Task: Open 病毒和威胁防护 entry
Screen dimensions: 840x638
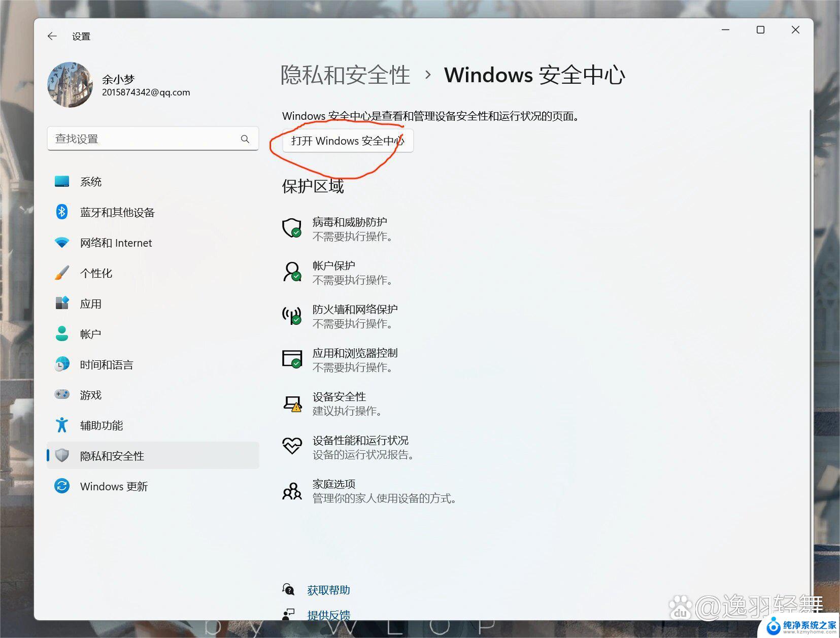Action: 353,229
